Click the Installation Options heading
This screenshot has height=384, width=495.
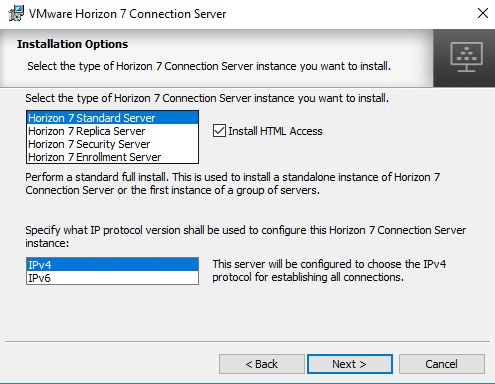(73, 44)
